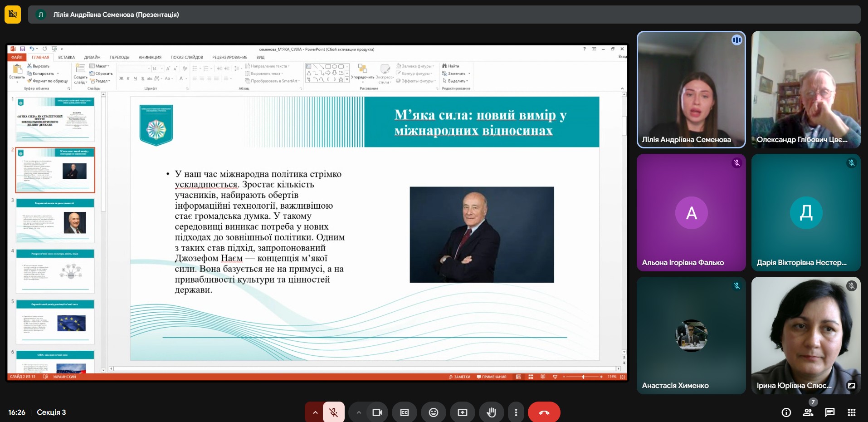Click the ЗАМЕТКИ button in the status bar
This screenshot has height=422, width=868.
459,377
